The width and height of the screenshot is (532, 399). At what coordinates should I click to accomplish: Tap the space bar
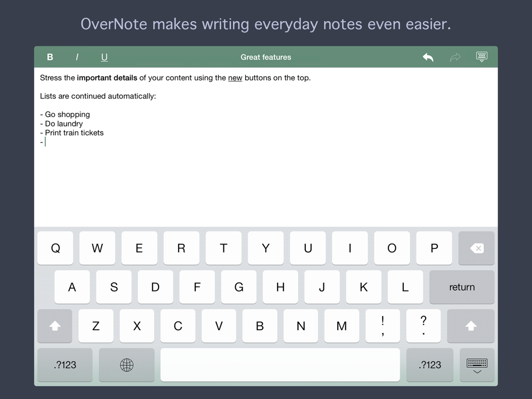pos(280,365)
